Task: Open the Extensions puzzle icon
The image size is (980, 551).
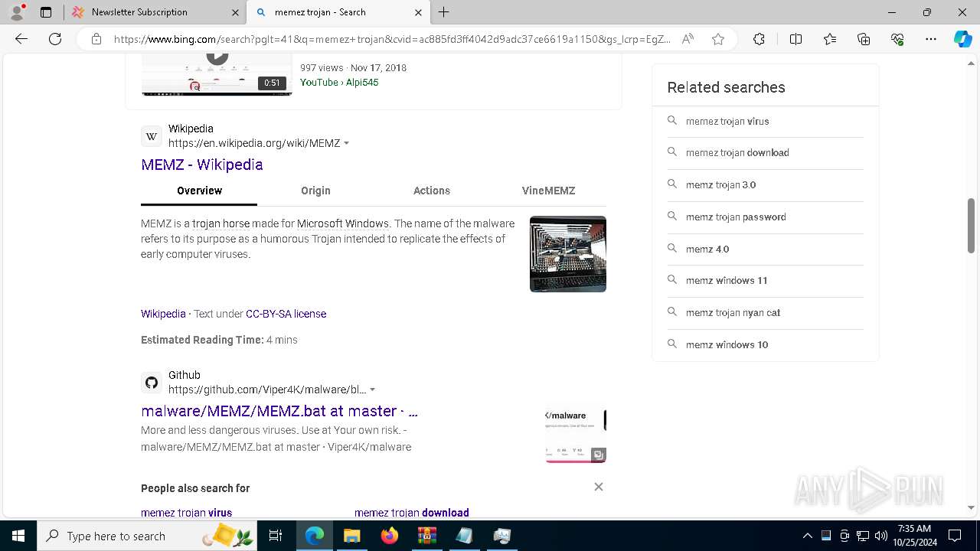Action: pos(759,39)
